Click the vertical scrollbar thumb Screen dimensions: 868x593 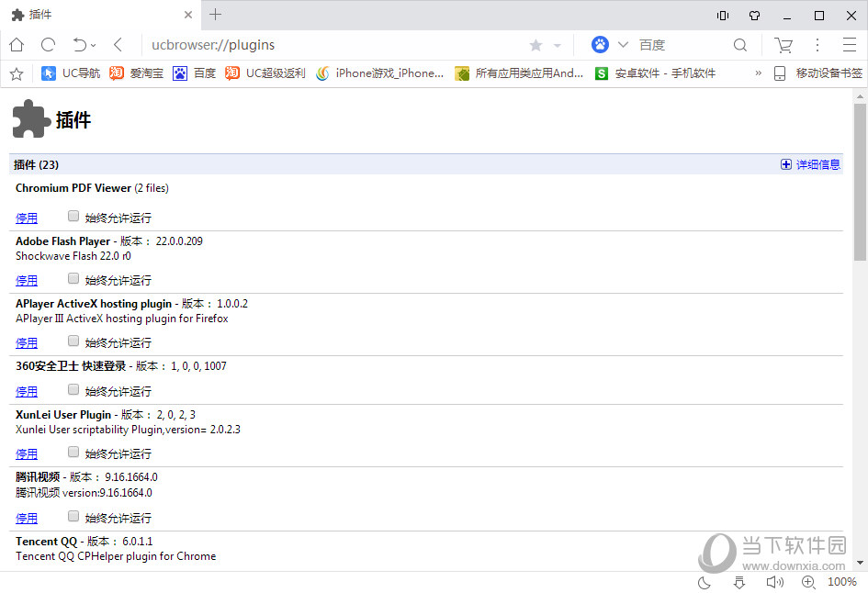860,184
